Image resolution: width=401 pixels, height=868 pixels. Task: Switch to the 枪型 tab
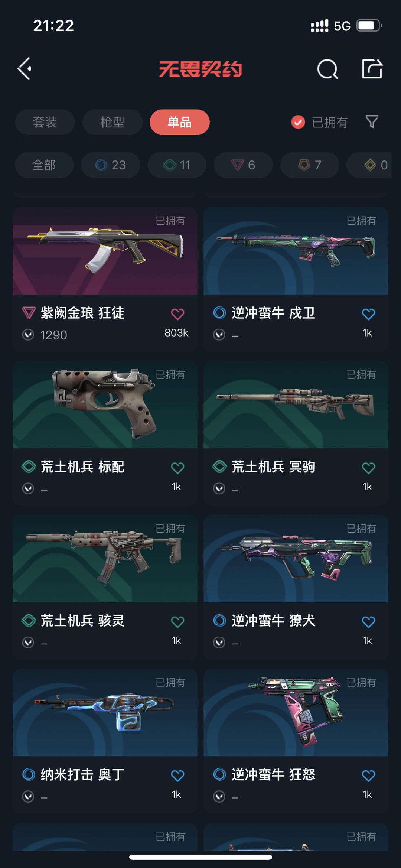[x=113, y=122]
